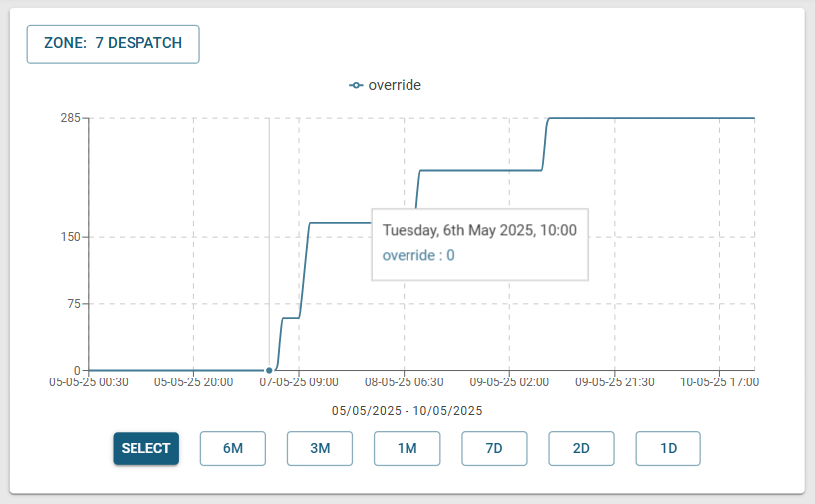Switch chart to 6M range

(x=233, y=448)
